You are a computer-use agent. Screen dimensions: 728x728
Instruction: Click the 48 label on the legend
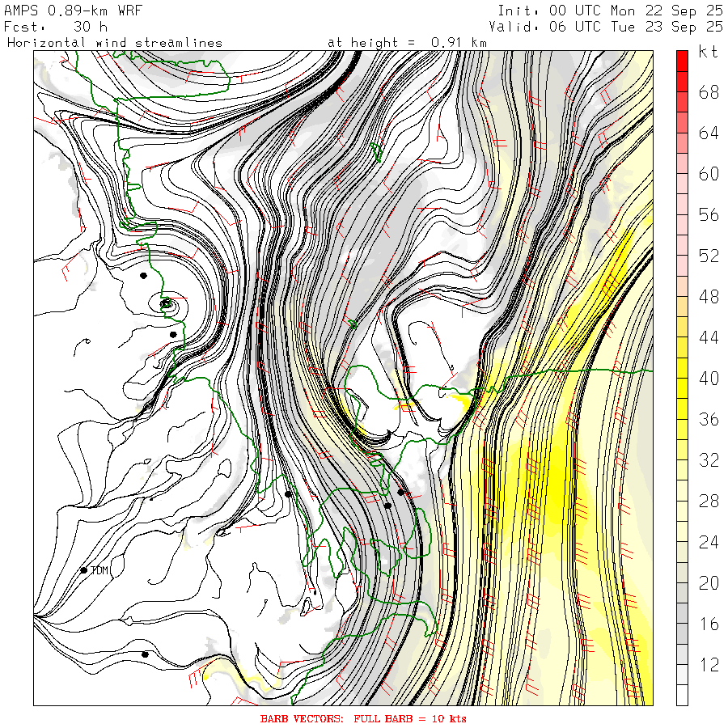point(709,297)
